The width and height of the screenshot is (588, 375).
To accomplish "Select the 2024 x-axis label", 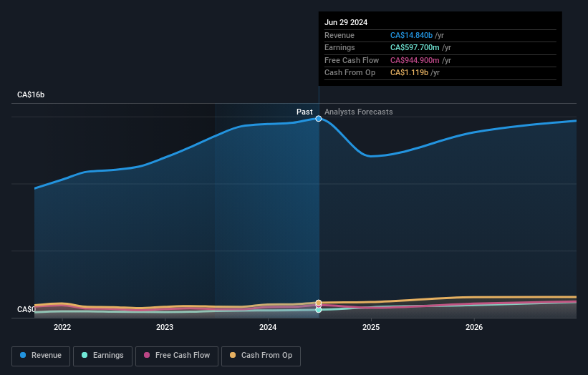I will (x=268, y=327).
